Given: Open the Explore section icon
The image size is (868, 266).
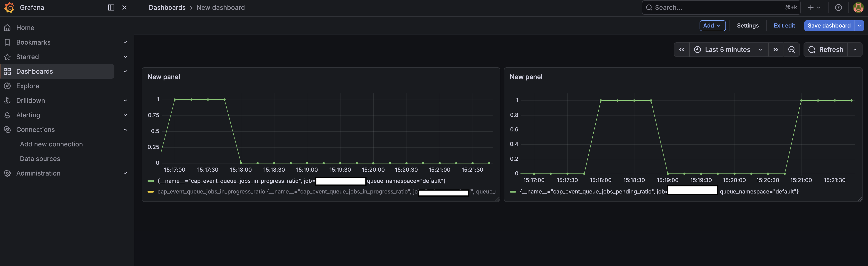Looking at the screenshot, I should click(x=7, y=86).
